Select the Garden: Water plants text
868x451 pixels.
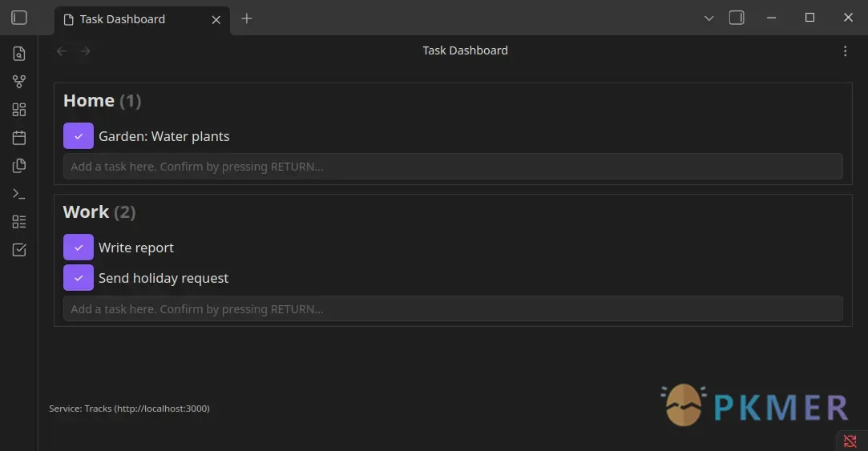(164, 136)
